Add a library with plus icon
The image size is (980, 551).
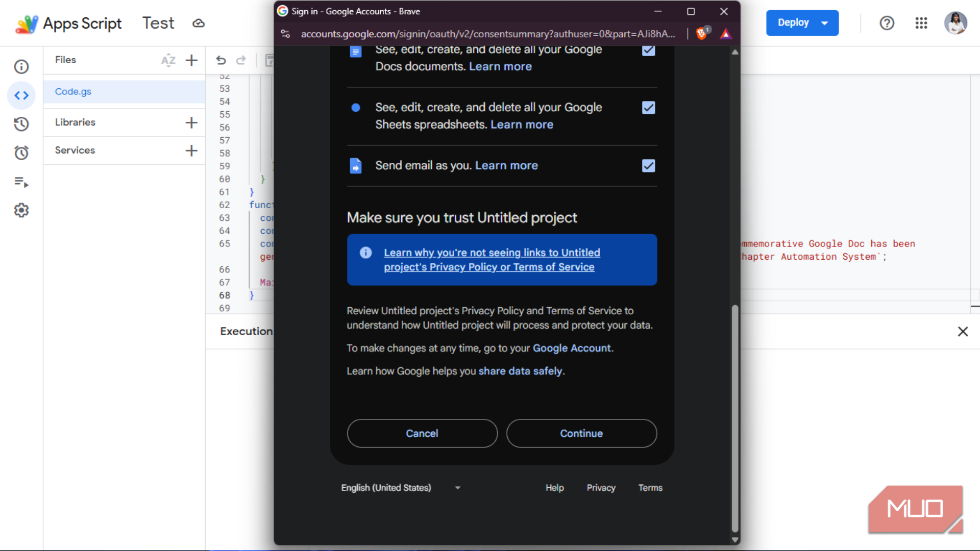tap(191, 122)
